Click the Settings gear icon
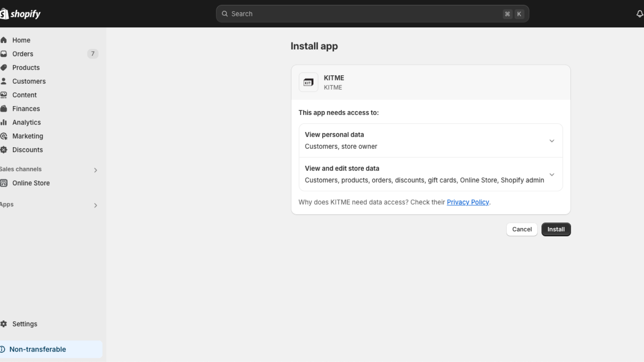 4,324
